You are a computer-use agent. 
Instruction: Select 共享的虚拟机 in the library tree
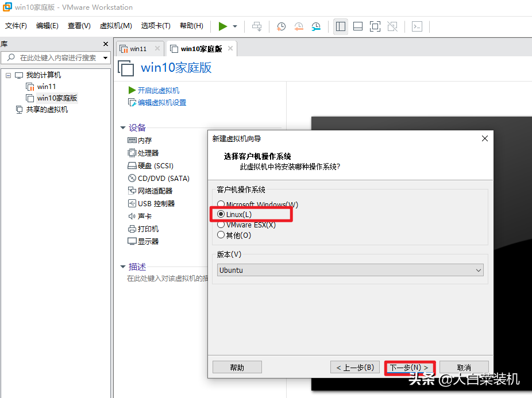click(x=47, y=110)
